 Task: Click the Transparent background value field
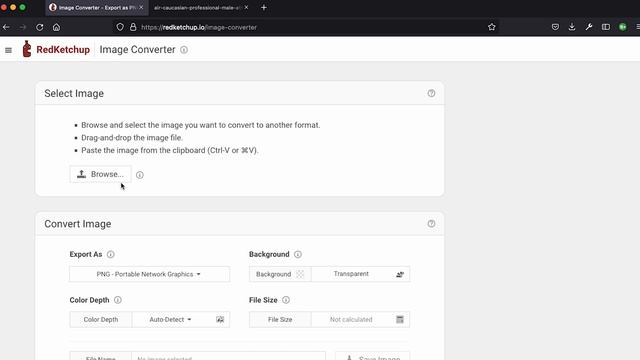pyautogui.click(x=351, y=274)
